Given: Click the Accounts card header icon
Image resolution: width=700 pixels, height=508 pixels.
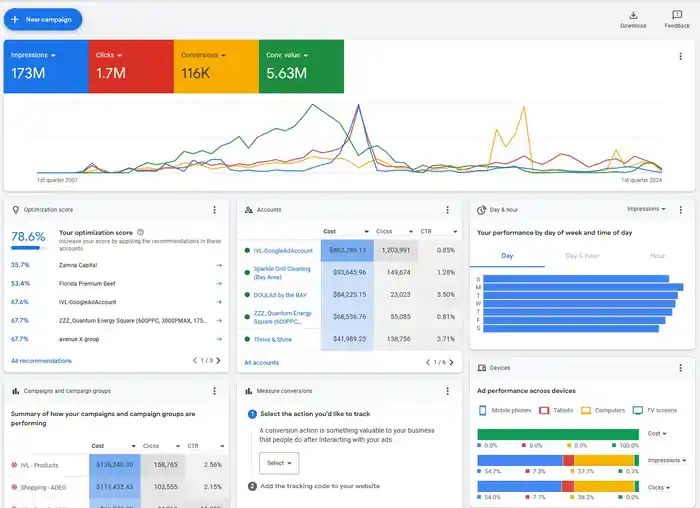Looking at the screenshot, I should pyautogui.click(x=249, y=210).
